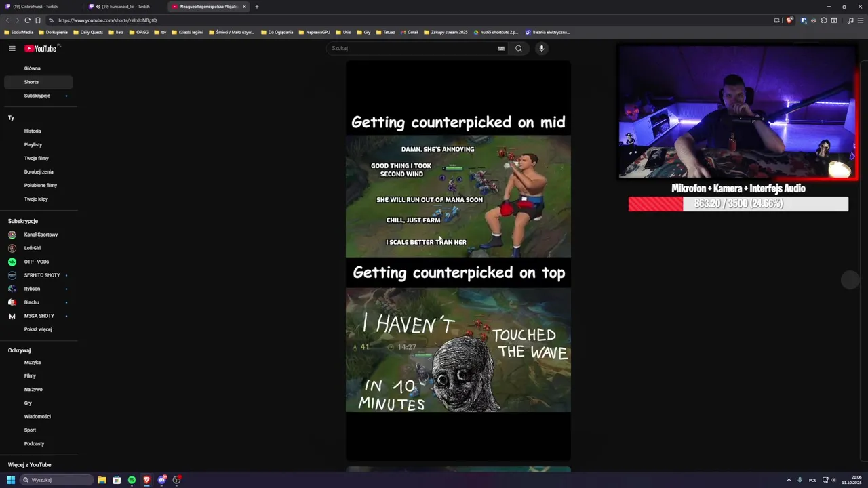Image resolution: width=868 pixels, height=488 pixels.
Task: Switch to Cinkrofwest Twitch tab
Action: tap(41, 7)
